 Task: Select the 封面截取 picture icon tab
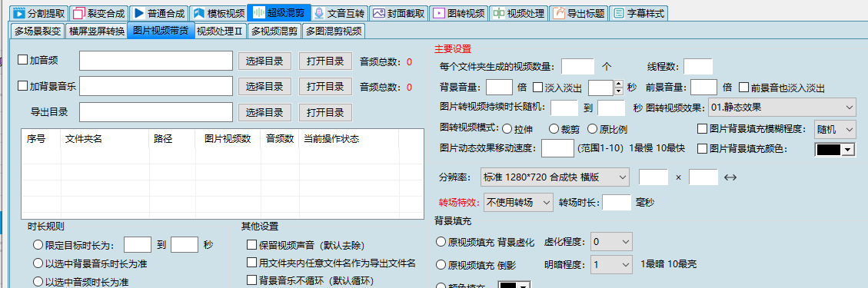click(x=379, y=13)
